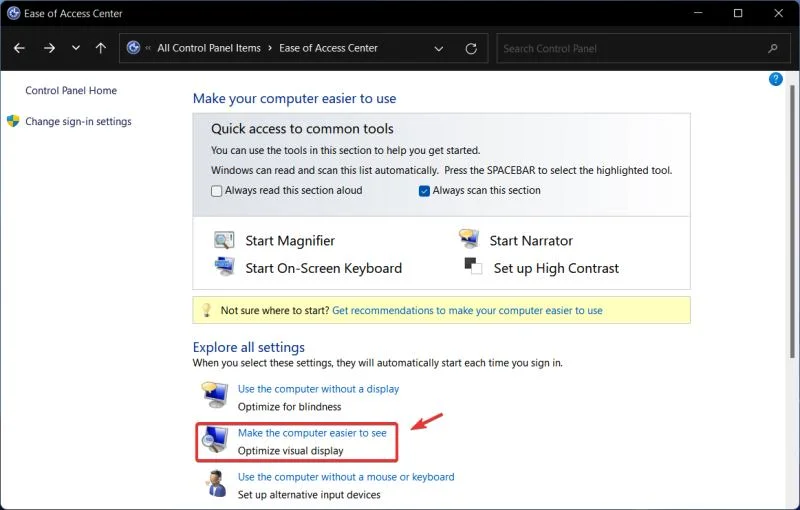
Task: Uncheck Always scan this section
Action: point(424,191)
